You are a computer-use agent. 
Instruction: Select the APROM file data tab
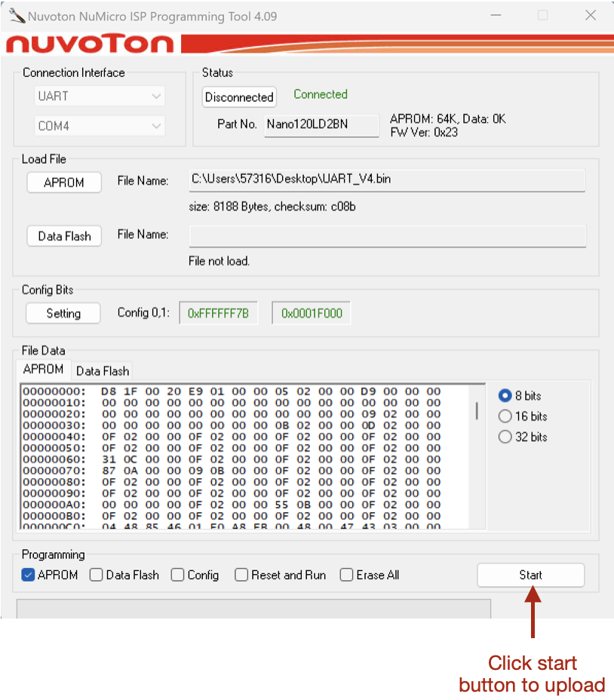pyautogui.click(x=44, y=369)
